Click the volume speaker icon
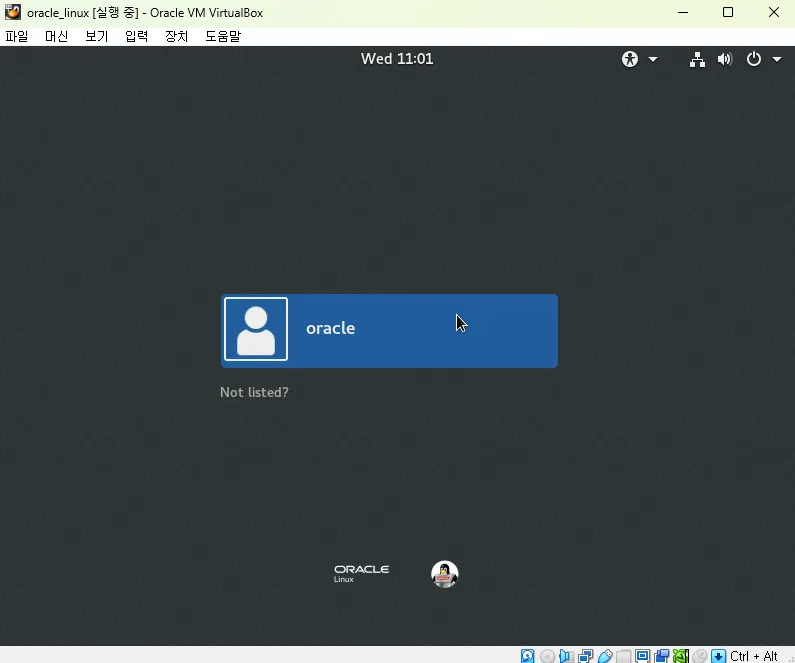This screenshot has width=795, height=663. 725,59
